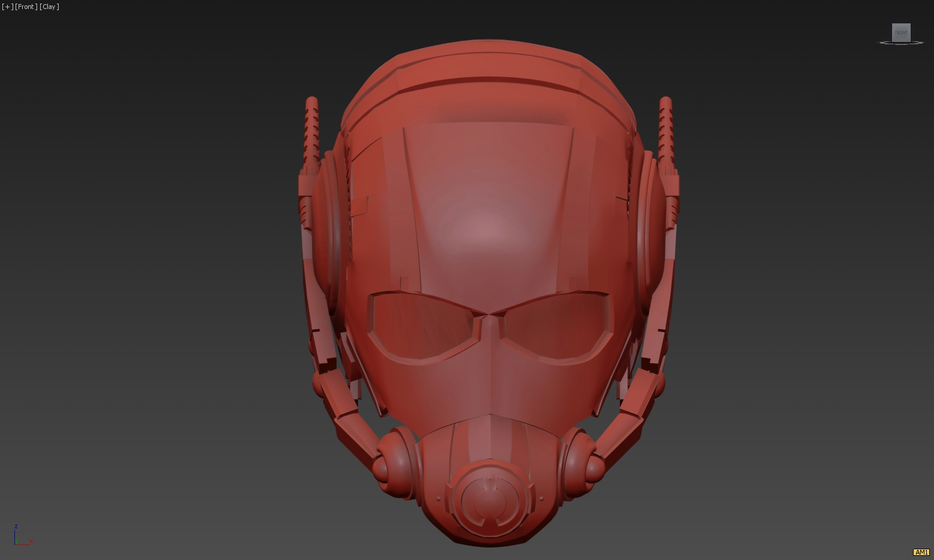This screenshot has height=560, width=934.
Task: Click the ViewCube FRONT face
Action: [x=901, y=32]
